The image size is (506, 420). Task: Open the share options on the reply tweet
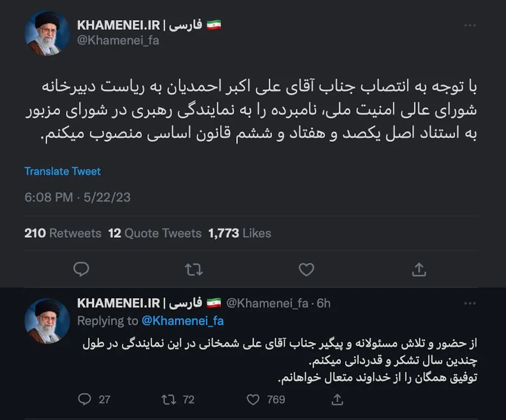[336, 399]
